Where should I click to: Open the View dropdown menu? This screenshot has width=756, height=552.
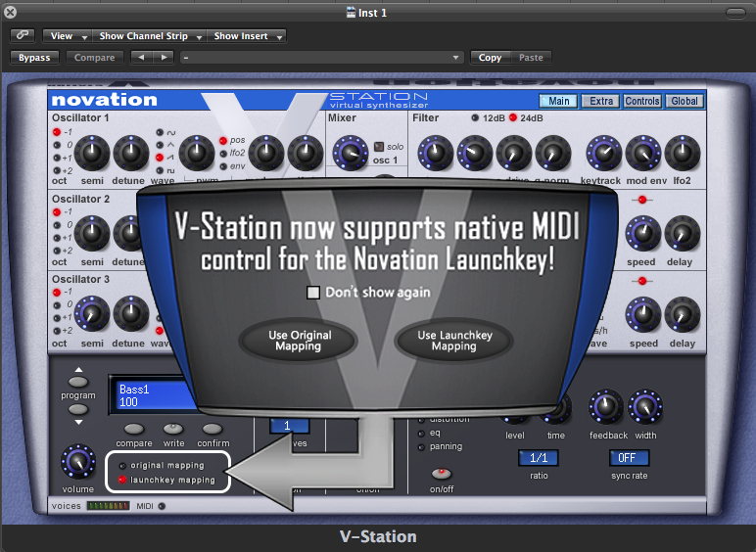pyautogui.click(x=67, y=35)
